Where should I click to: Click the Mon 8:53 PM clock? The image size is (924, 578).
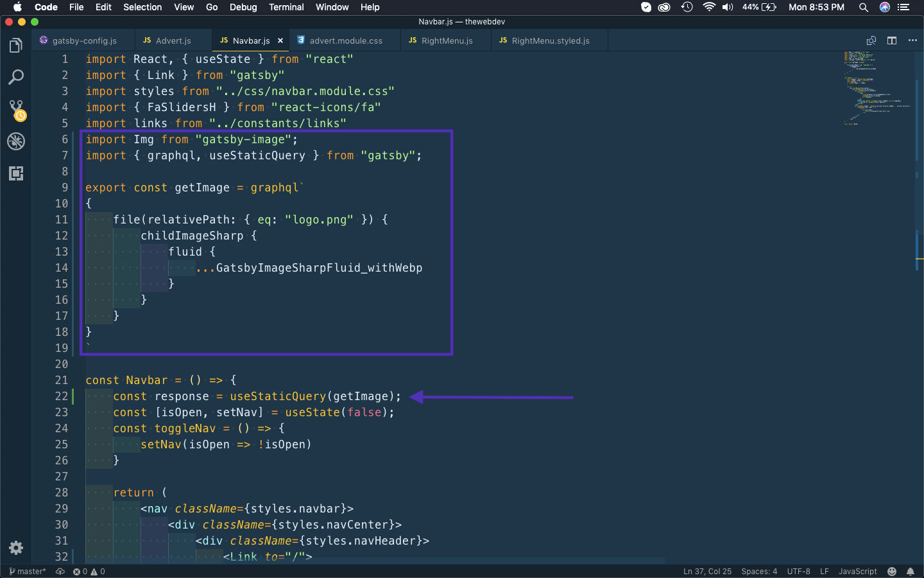click(816, 7)
